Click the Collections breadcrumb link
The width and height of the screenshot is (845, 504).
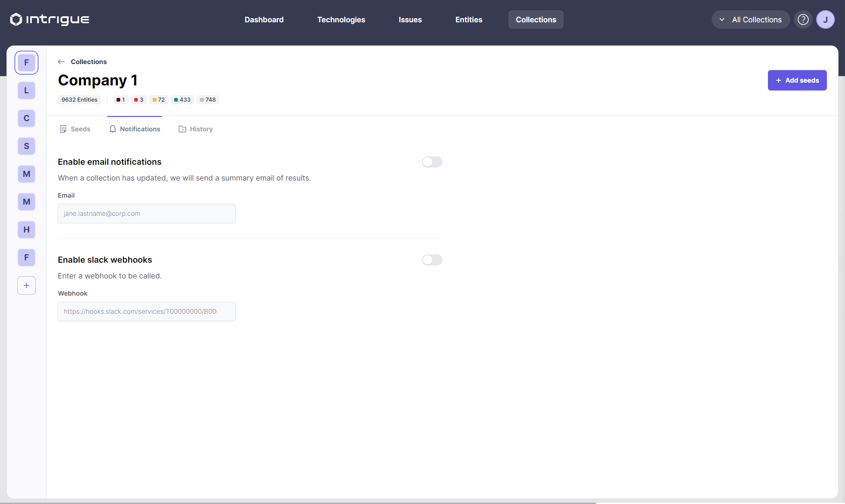(89, 62)
